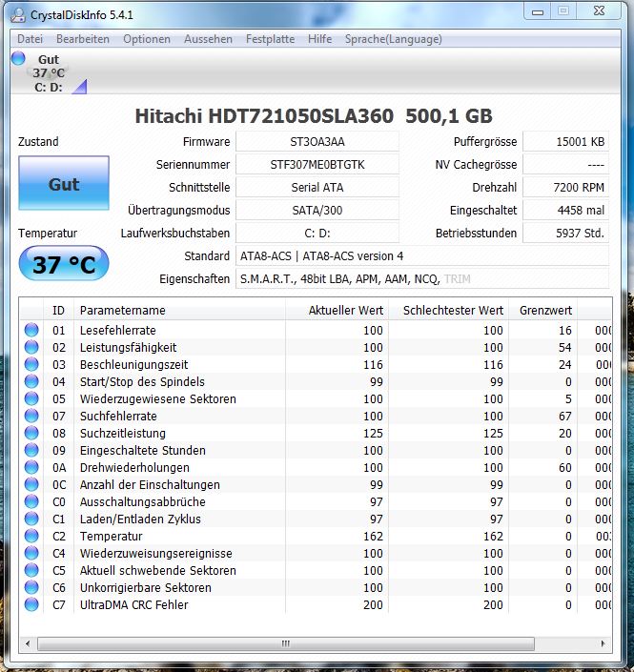
Task: Click the blue status orb beside Gut disk summary
Action: 18,58
